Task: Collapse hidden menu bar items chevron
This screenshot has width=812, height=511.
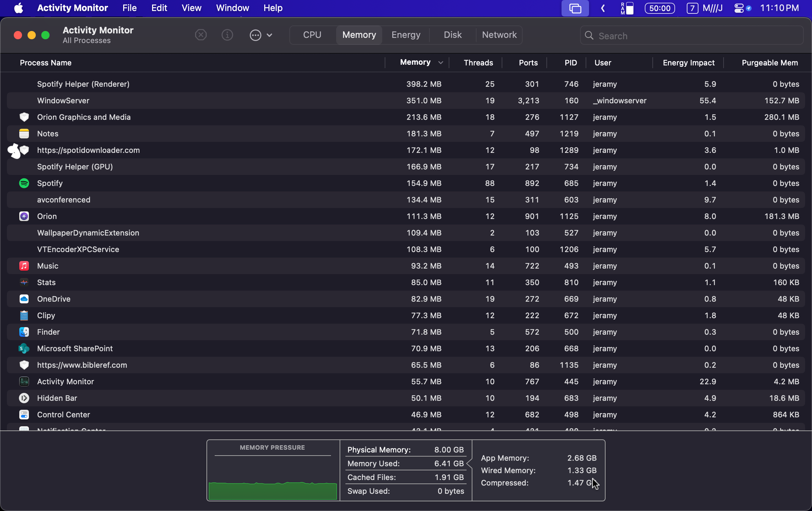Action: [x=603, y=8]
